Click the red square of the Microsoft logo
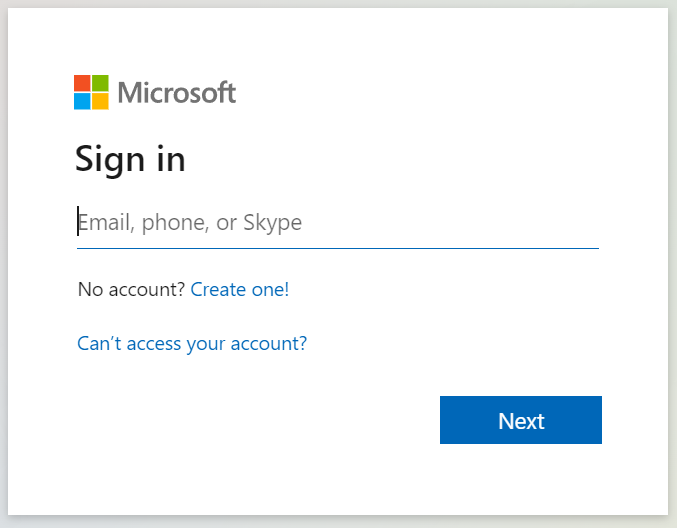Image resolution: width=677 pixels, height=528 pixels. [82, 83]
